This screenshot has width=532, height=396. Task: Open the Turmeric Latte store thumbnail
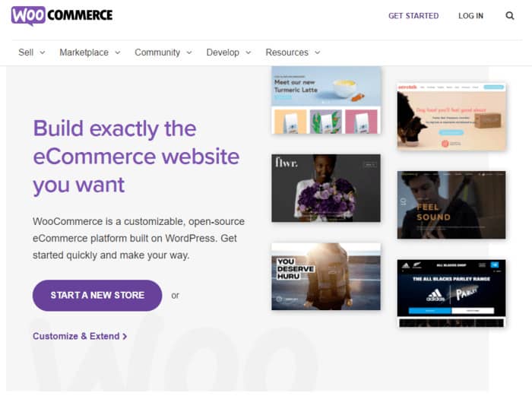326,100
